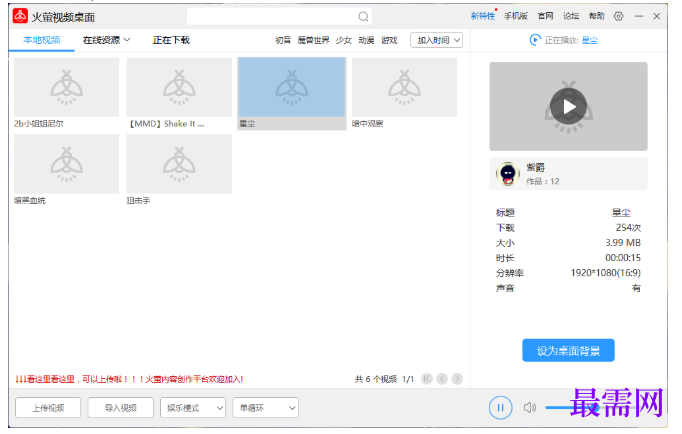682x434 pixels.
Task: Click the 设为桌面背景 button
Action: pos(568,351)
